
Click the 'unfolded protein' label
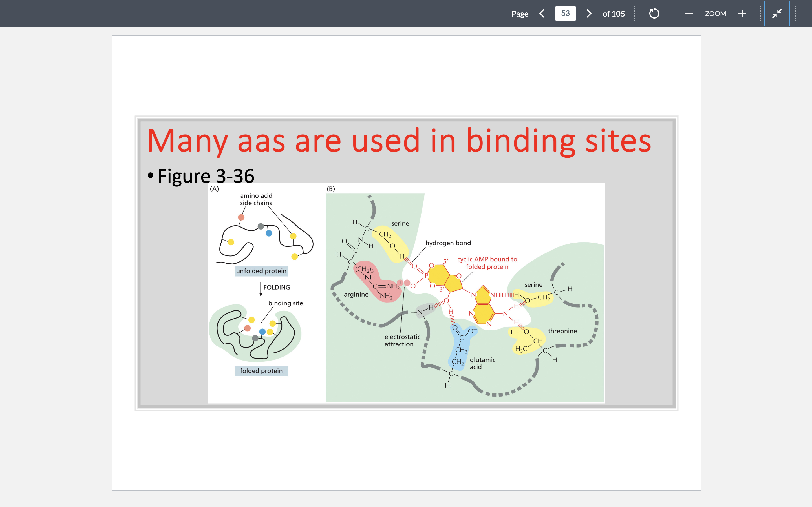tap(261, 271)
